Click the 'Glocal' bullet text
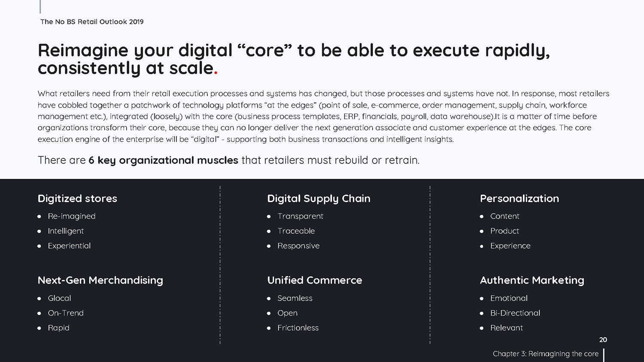Screen dimensions: 644x362 pyautogui.click(x=59, y=298)
